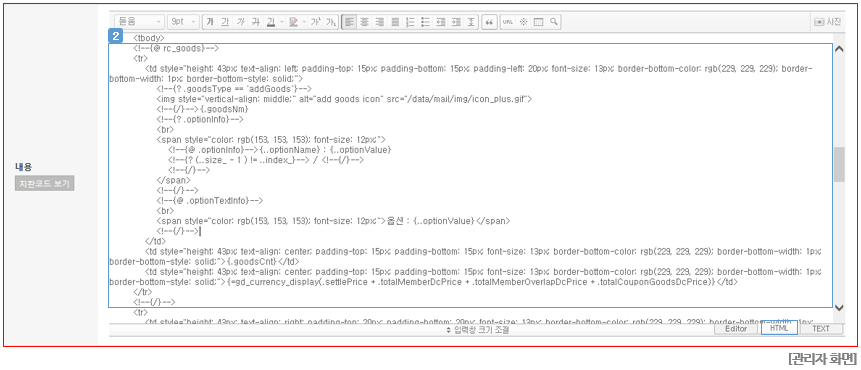
Task: Click the scrollbar down arrow
Action: [839, 307]
